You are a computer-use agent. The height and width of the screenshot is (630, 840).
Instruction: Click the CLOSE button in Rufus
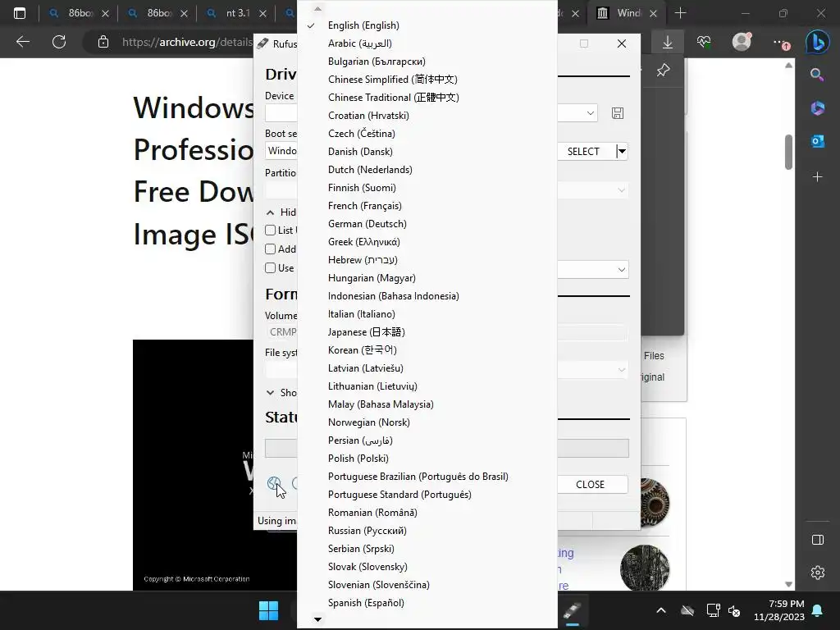(592, 484)
